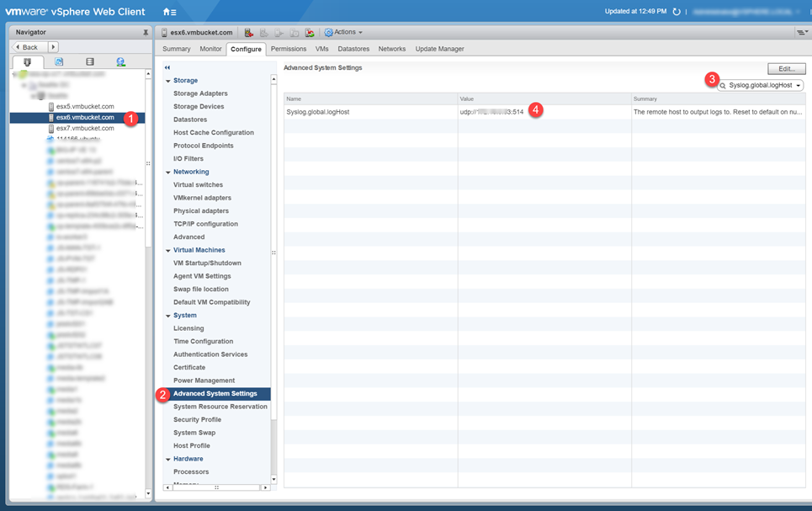
Task: Open the vSphere home menu icon
Action: (169, 12)
